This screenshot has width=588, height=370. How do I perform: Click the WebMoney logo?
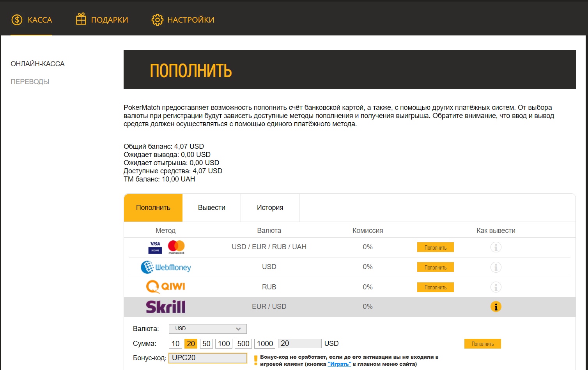click(x=166, y=267)
